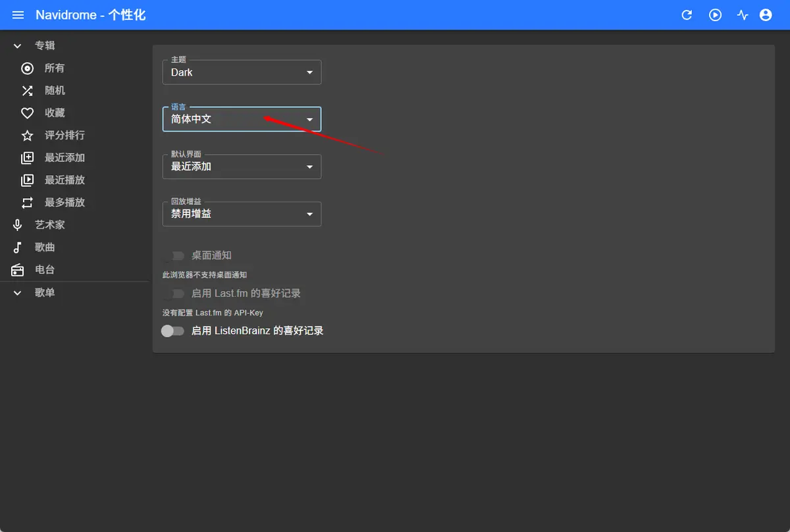
Task: Click the star icon beside 评分排行
Action: [27, 136]
